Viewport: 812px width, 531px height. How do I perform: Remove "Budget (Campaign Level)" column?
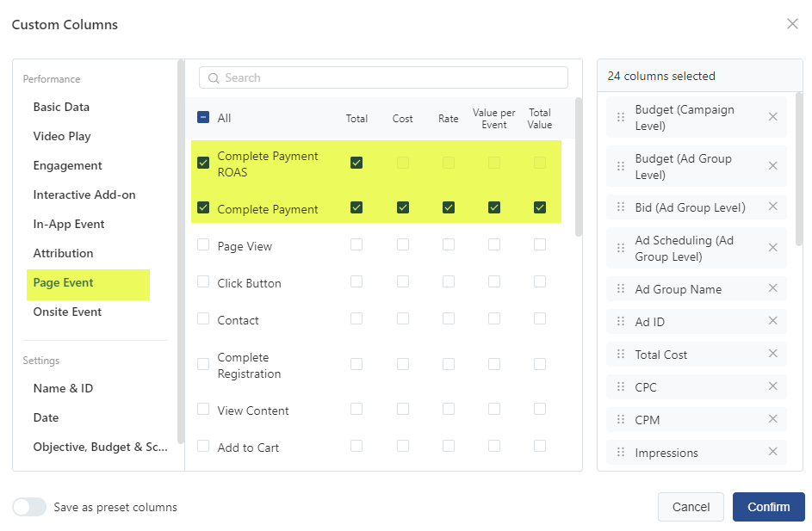pyautogui.click(x=772, y=116)
